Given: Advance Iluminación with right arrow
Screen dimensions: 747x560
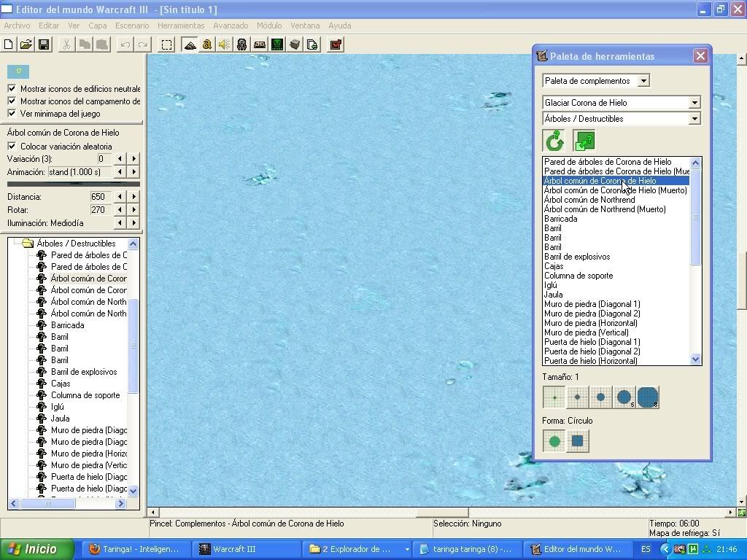Looking at the screenshot, I should pyautogui.click(x=134, y=223).
